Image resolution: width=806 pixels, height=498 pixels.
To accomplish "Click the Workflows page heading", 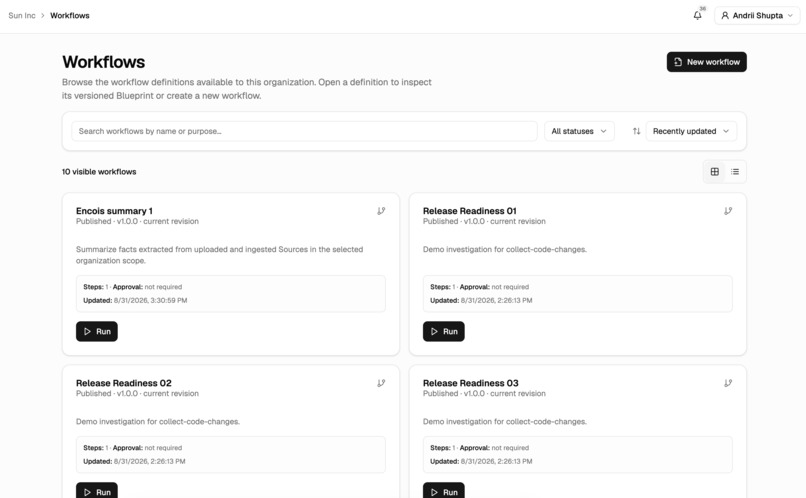I will pos(103,62).
